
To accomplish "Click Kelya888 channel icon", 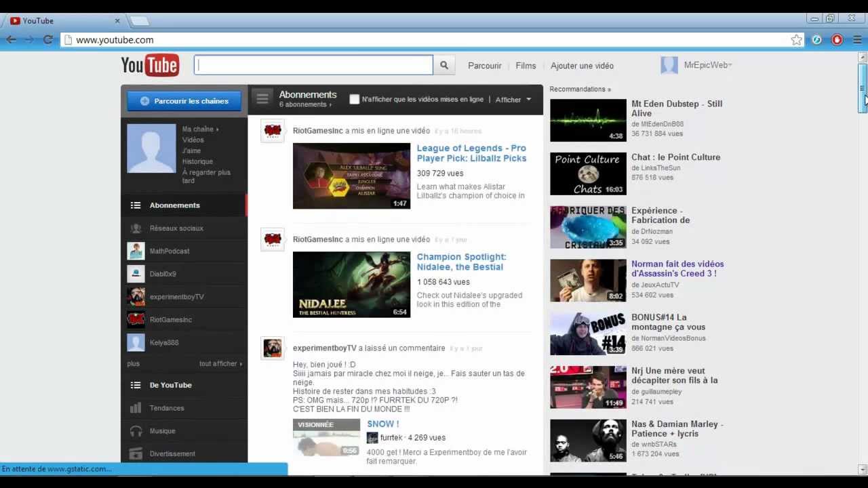I will tap(136, 342).
